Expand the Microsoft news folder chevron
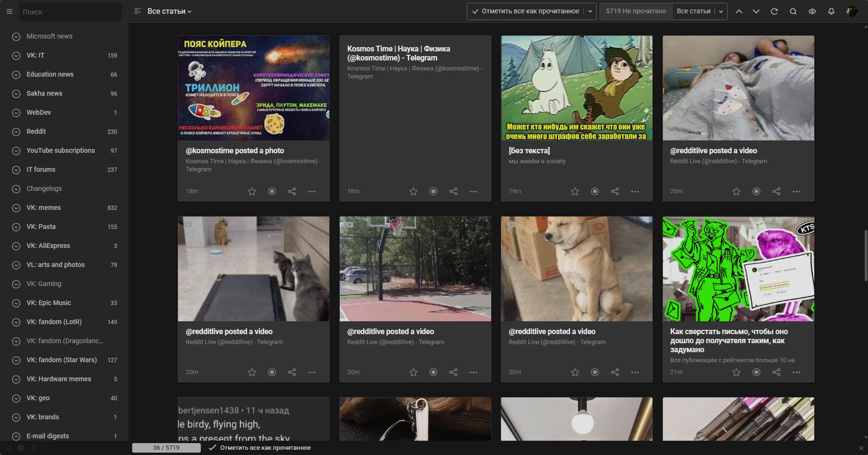The height and width of the screenshot is (455, 868). coord(16,37)
